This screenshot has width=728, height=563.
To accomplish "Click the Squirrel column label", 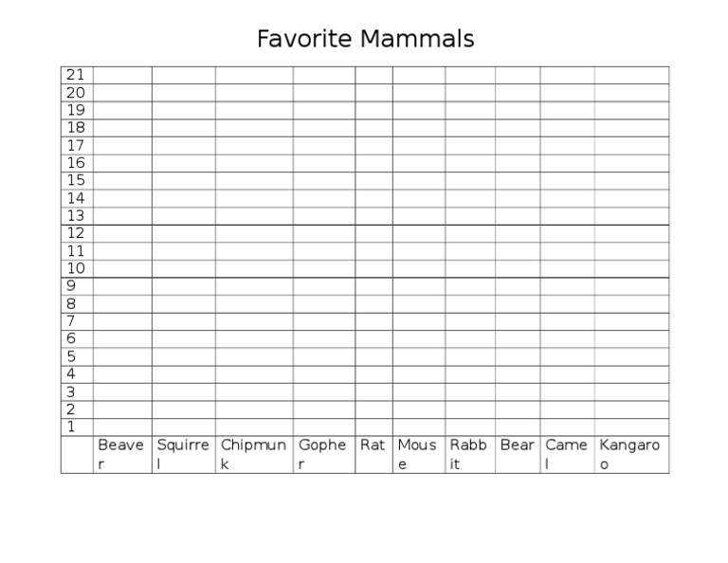I will (183, 454).
